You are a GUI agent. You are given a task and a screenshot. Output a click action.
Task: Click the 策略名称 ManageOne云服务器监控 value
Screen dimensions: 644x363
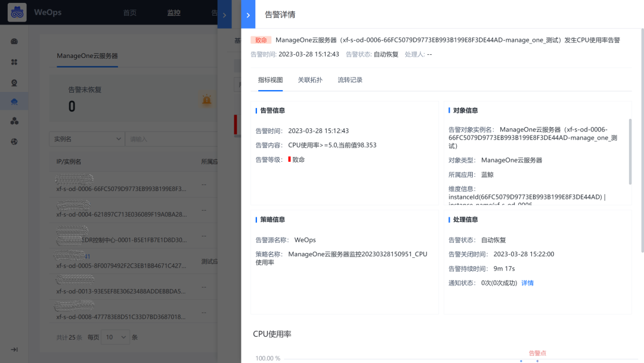[341, 258]
